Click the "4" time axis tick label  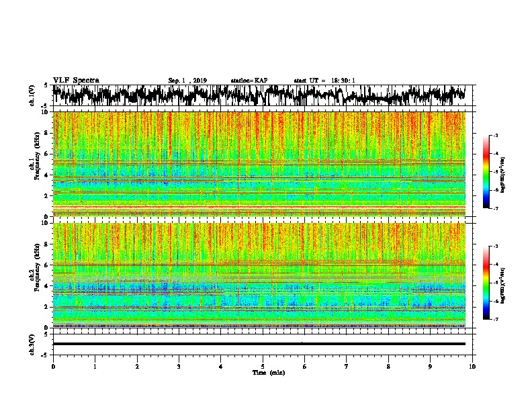pos(221,367)
